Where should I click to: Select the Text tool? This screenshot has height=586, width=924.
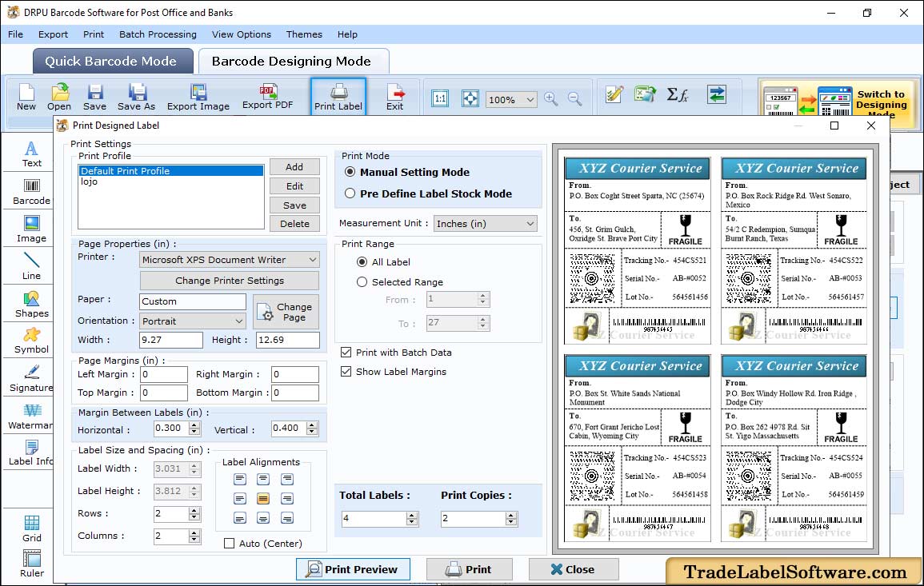32,154
